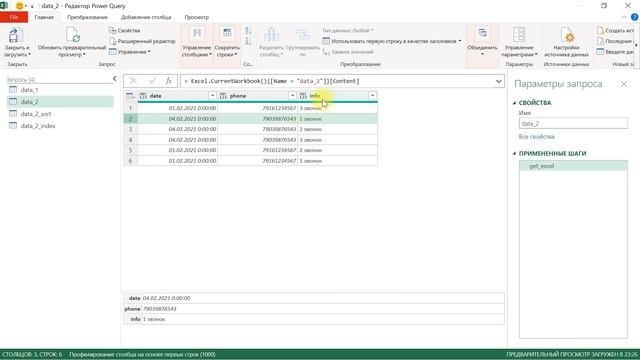Edit the query name field data_2
Screen dimensions: 640x360
pyautogui.click(x=573, y=123)
